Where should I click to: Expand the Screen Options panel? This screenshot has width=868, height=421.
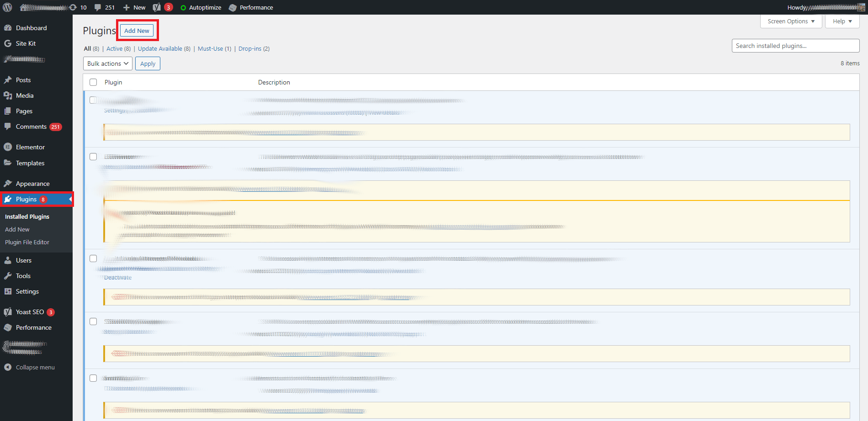point(791,21)
